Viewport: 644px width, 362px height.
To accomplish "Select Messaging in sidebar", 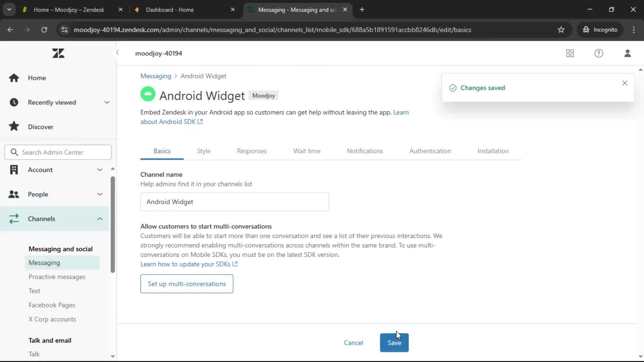I will pos(62,262).
